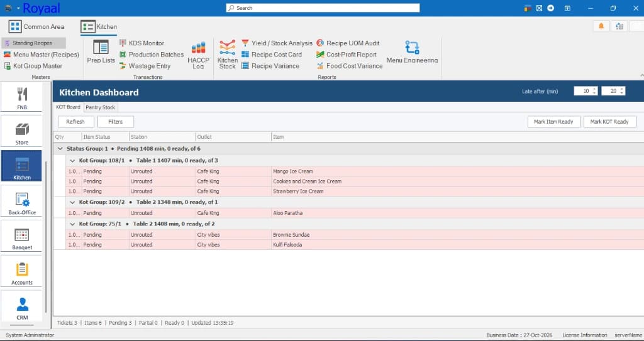The width and height of the screenshot is (644, 341).
Task: Click the Refresh button
Action: [75, 122]
